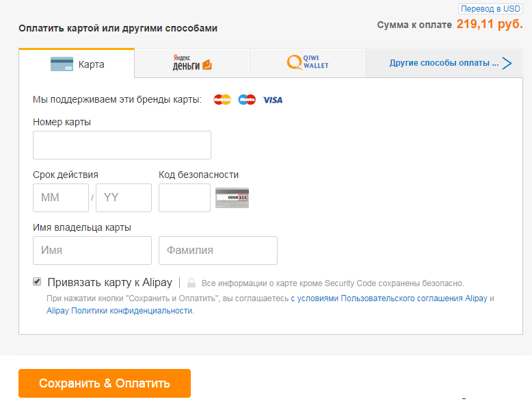The height and width of the screenshot is (408, 532).
Task: Expand Другие способы оплаты arrow
Action: click(x=507, y=63)
